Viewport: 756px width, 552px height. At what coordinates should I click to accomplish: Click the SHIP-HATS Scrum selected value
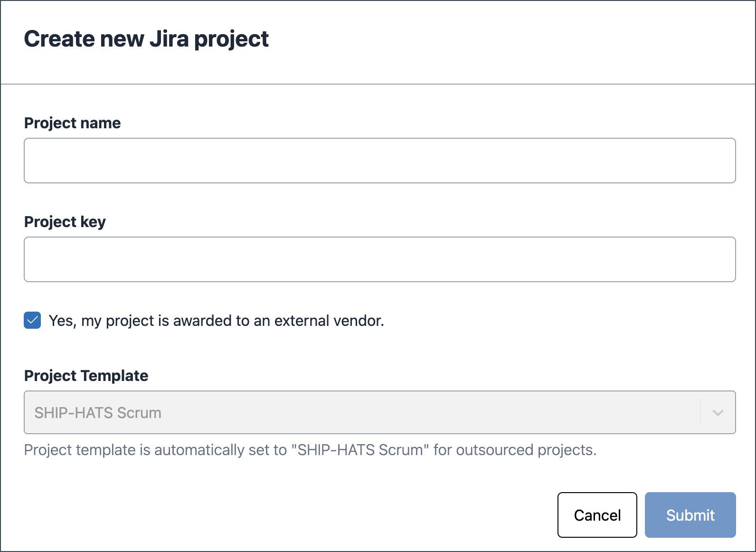98,413
